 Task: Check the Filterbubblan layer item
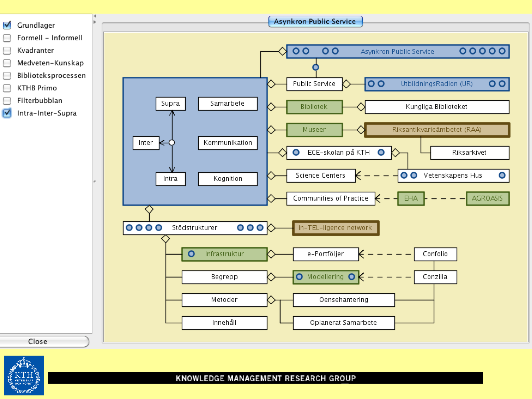(x=7, y=101)
